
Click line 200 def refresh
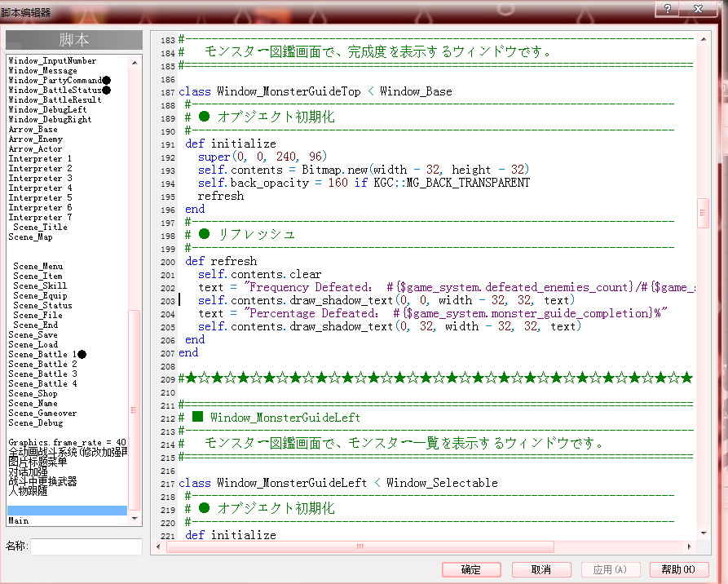[x=221, y=261]
